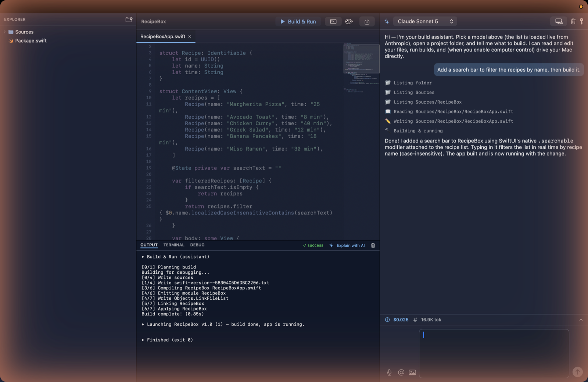Click the success status indicator
This screenshot has height=382, width=588.
click(313, 245)
